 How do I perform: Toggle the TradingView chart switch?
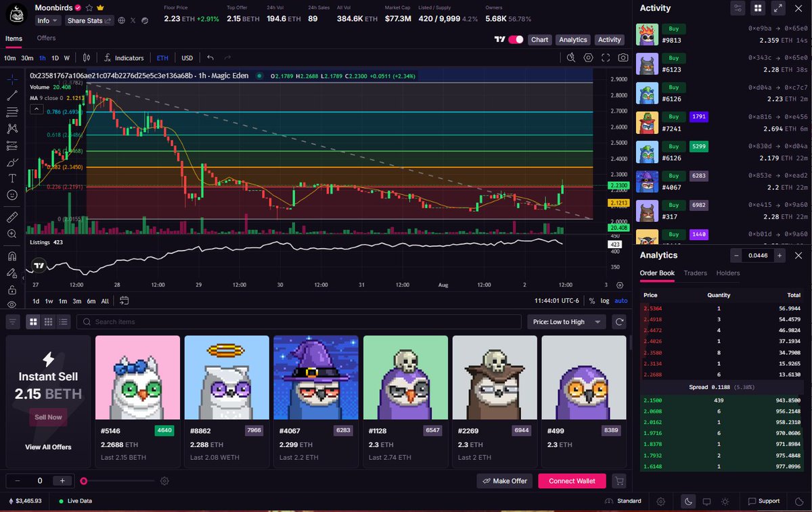click(516, 40)
